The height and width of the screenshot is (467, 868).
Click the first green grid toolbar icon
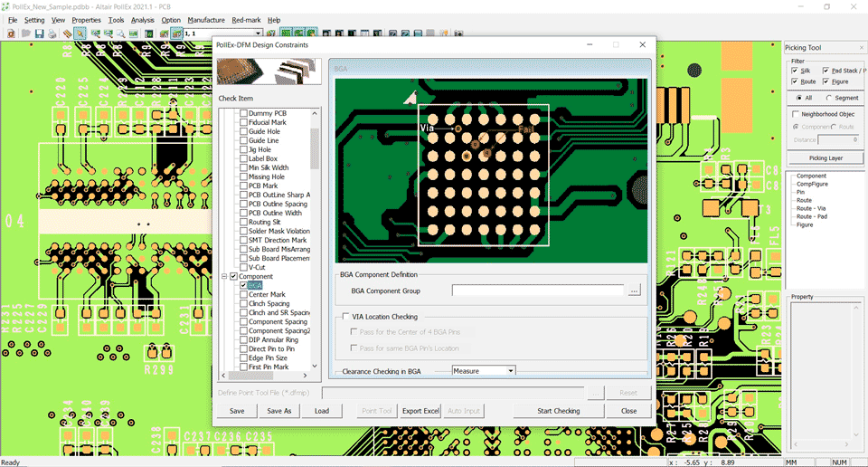287,33
